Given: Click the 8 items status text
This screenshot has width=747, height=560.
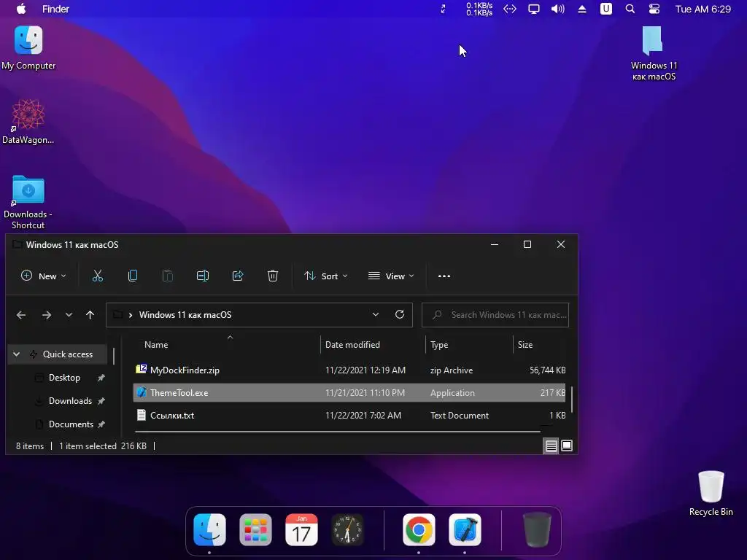Looking at the screenshot, I should coord(29,446).
